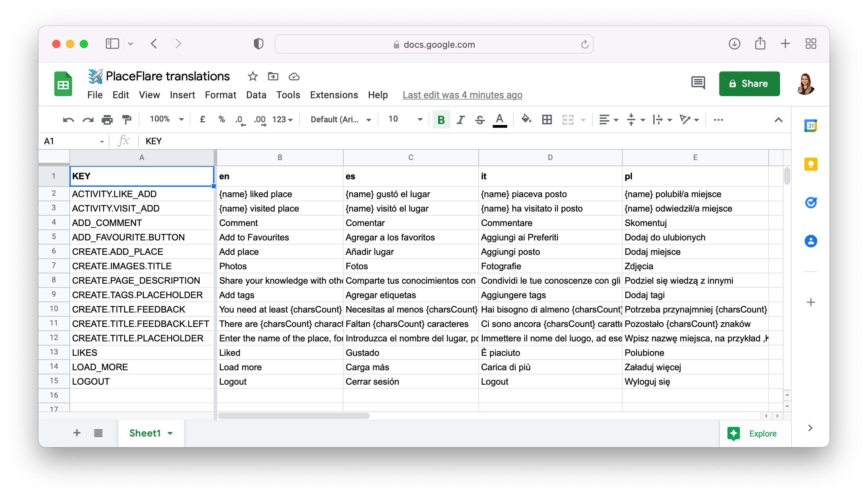Open the Extensions menu

pyautogui.click(x=334, y=95)
